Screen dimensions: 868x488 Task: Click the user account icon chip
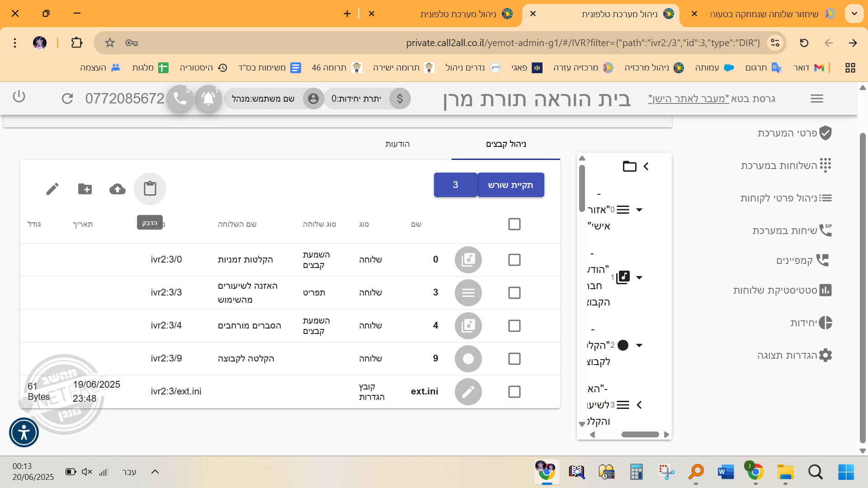[x=313, y=99]
